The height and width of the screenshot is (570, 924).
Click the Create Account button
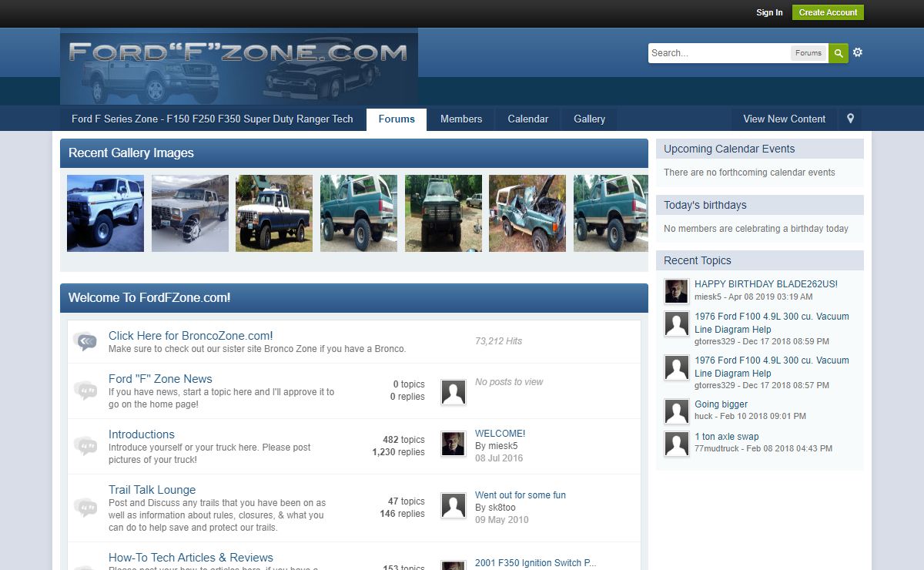tap(828, 12)
